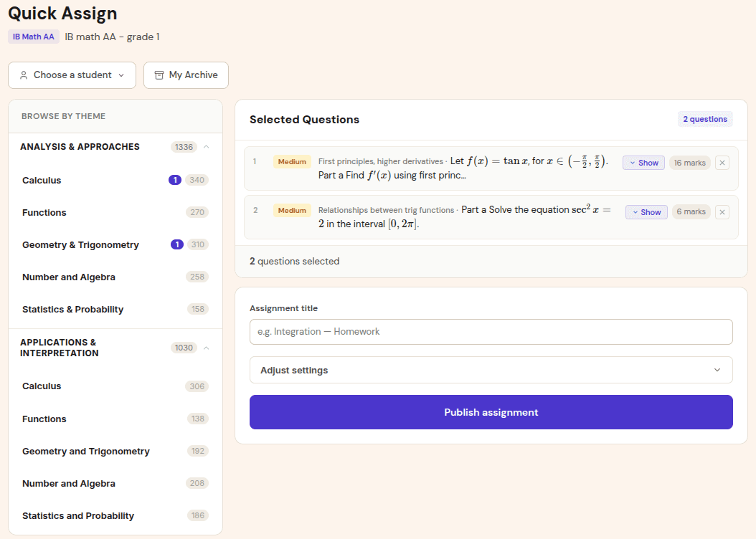This screenshot has width=756, height=539.
Task: Open the Choose a student dropdown
Action: (72, 75)
